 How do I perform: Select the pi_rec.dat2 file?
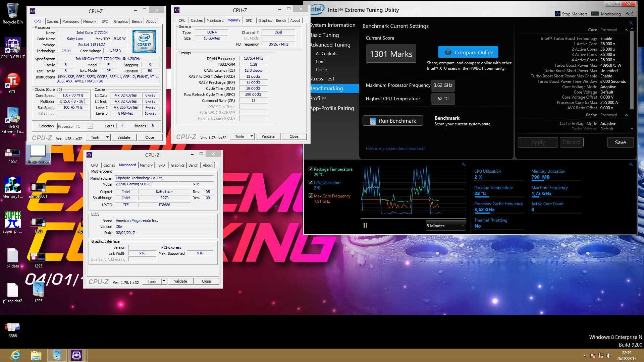(x=12, y=293)
